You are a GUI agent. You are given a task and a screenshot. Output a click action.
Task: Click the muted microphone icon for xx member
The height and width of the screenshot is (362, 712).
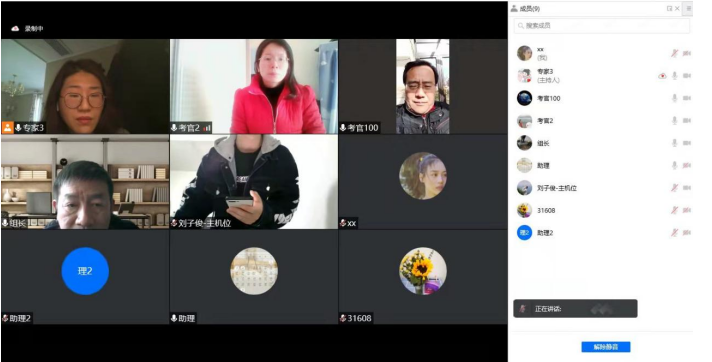click(x=674, y=53)
